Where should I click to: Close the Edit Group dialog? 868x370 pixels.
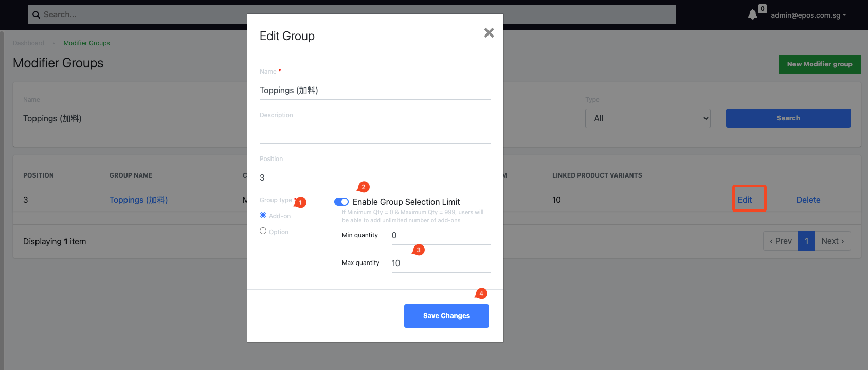489,33
